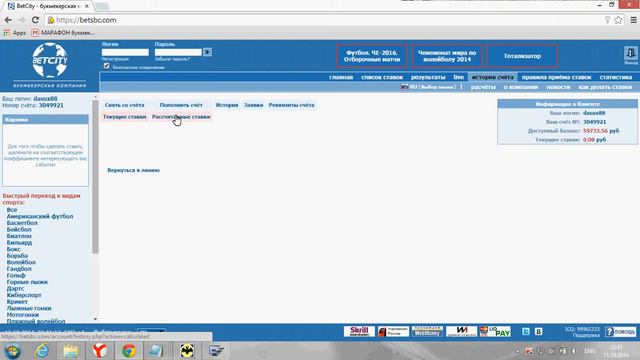The image size is (640, 360).
Task: Open Чемпионат мира по волейболу 2014 banner
Action: pyautogui.click(x=447, y=56)
